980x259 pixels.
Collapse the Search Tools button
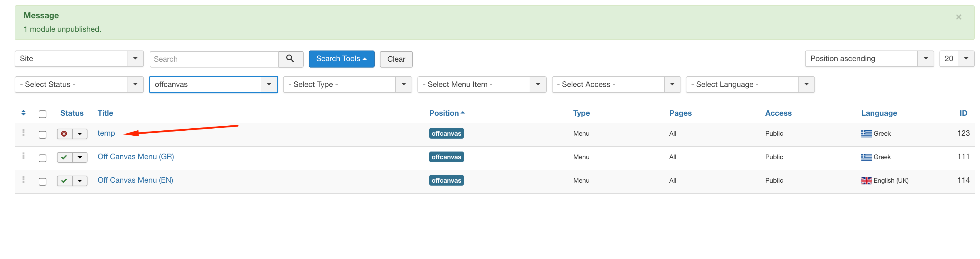[x=341, y=59]
